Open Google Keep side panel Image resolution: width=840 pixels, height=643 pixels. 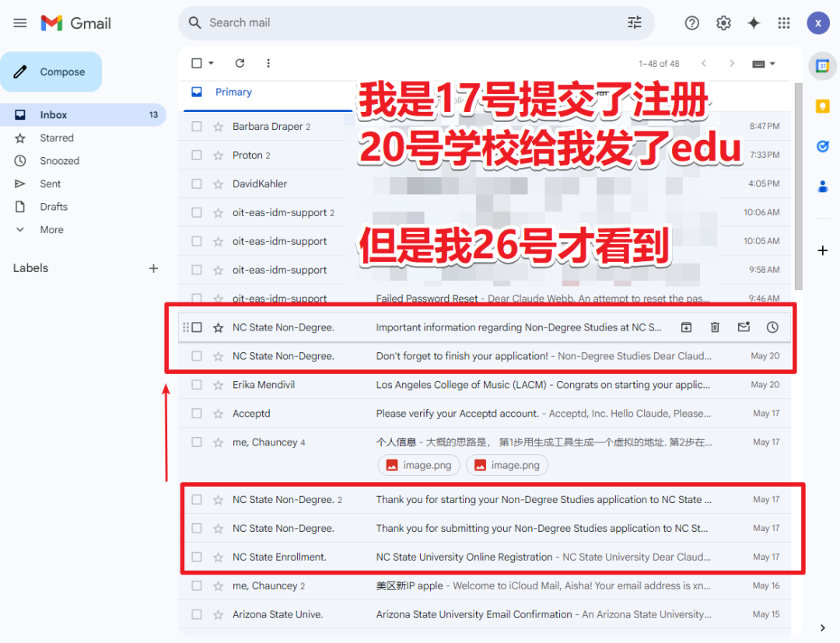pyautogui.click(x=822, y=106)
